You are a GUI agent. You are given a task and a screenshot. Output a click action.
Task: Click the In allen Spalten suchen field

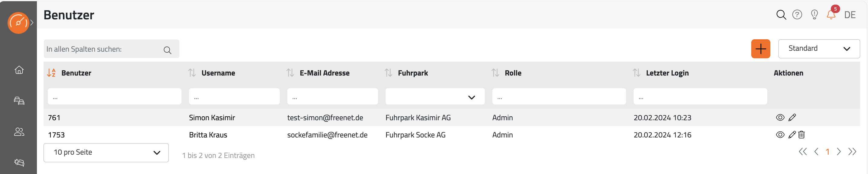[x=111, y=49]
